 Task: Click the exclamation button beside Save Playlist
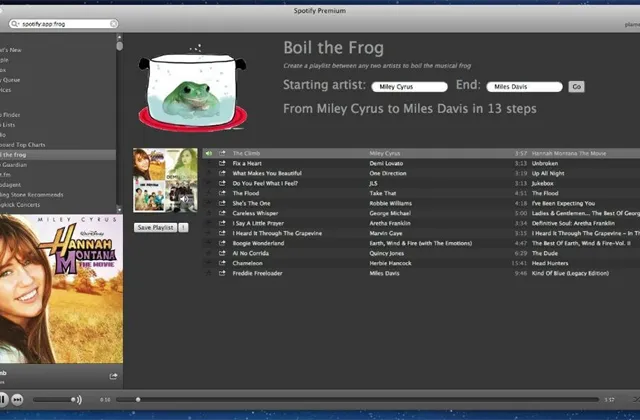click(x=183, y=227)
